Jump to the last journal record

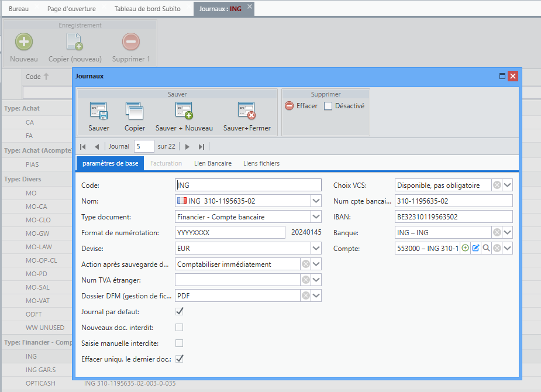(202, 147)
